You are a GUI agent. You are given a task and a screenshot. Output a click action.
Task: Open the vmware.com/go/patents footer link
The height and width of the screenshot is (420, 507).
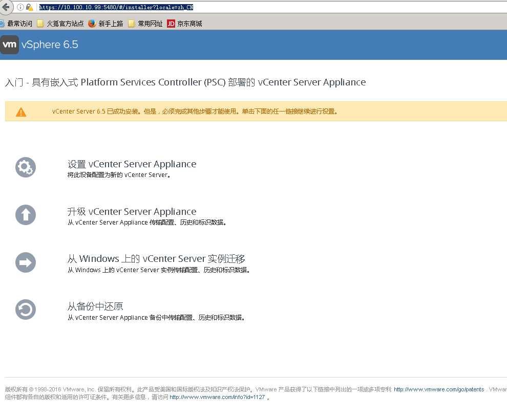[439, 390]
